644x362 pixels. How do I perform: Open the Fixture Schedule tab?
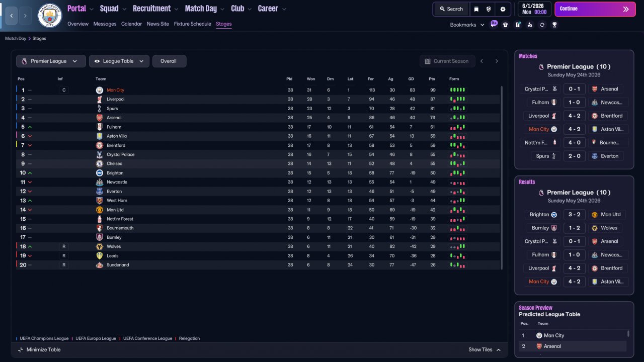(x=193, y=24)
